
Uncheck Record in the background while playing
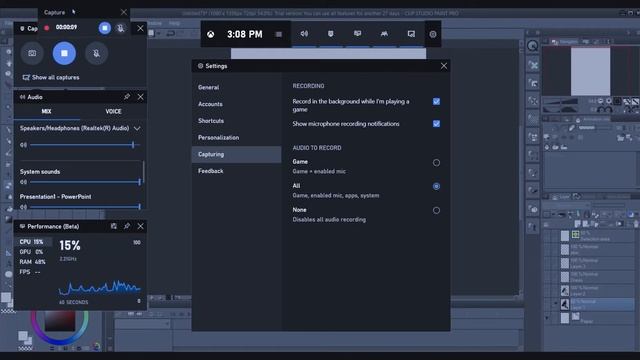(436, 101)
